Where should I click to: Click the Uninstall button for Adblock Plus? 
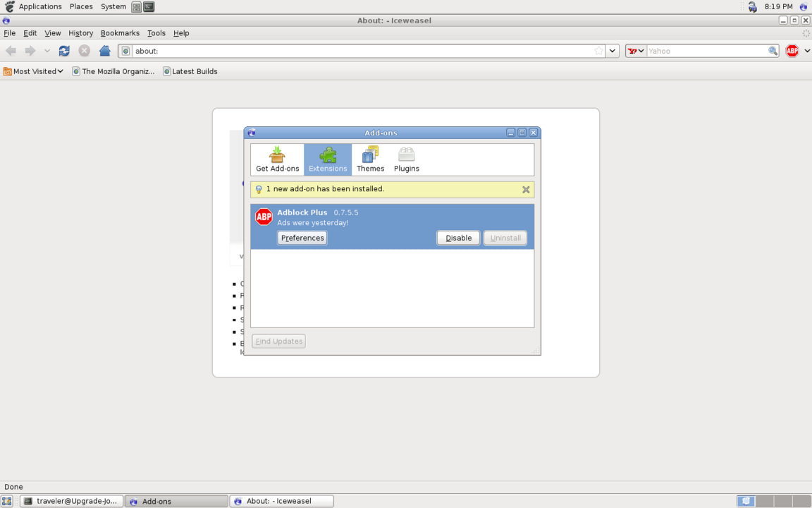505,238
